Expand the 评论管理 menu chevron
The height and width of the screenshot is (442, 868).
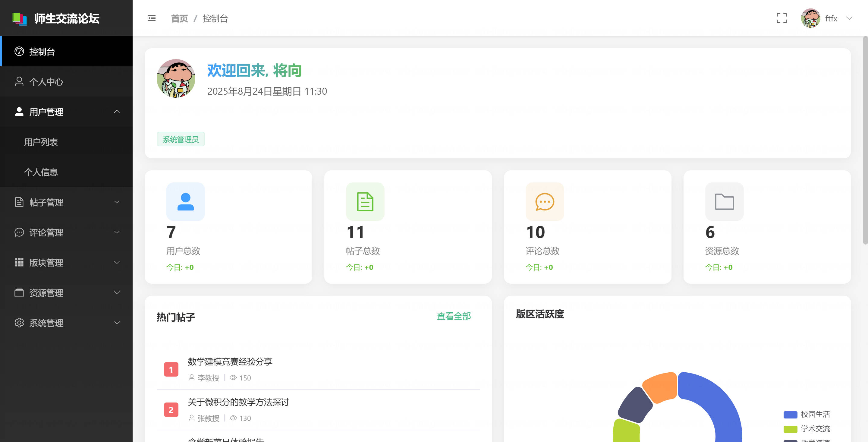[x=117, y=232]
